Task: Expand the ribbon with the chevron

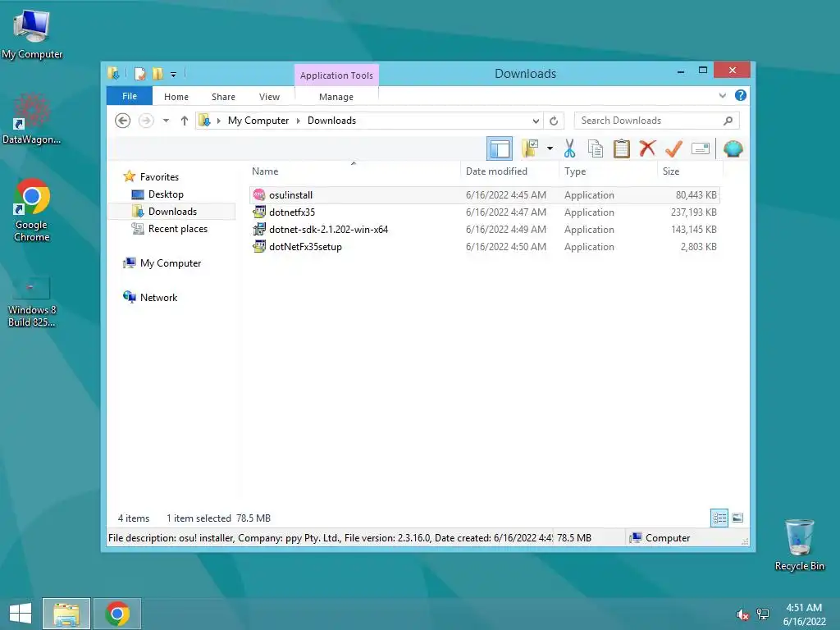Action: point(722,95)
